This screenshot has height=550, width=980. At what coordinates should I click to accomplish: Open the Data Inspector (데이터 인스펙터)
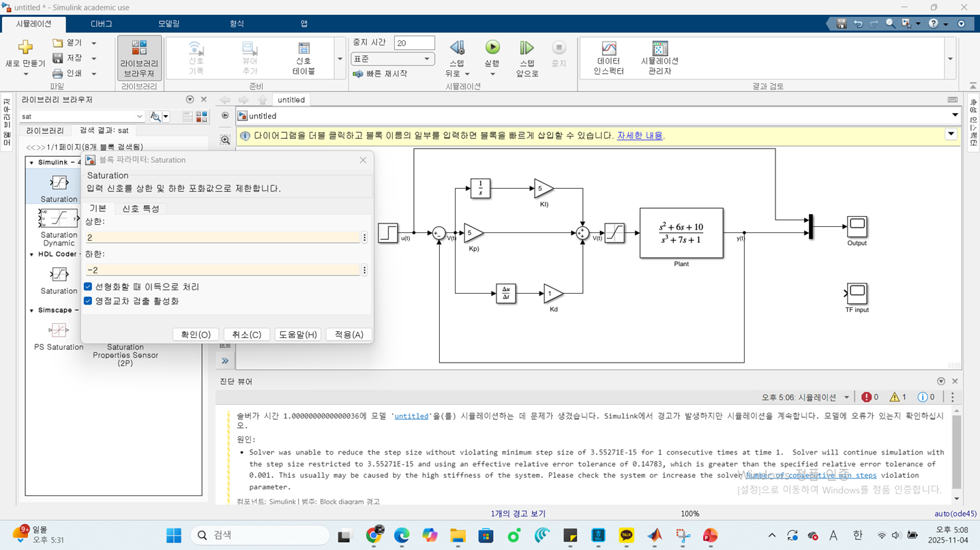609,58
